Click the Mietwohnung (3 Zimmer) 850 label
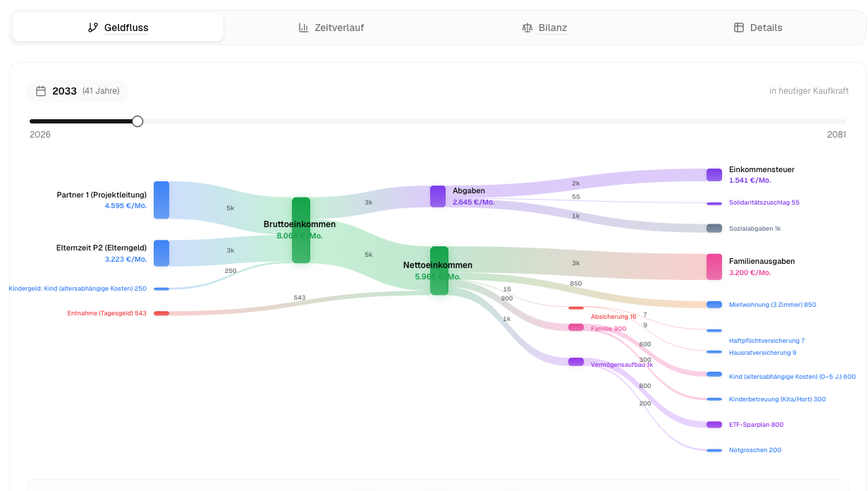 (x=772, y=305)
